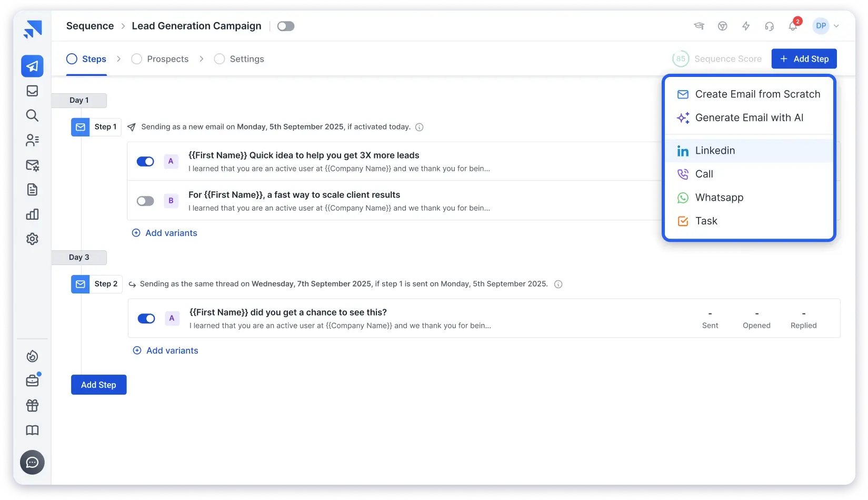Open the Analytics bar-chart sidebar icon
Viewport: 868px width, 500px height.
click(x=32, y=214)
